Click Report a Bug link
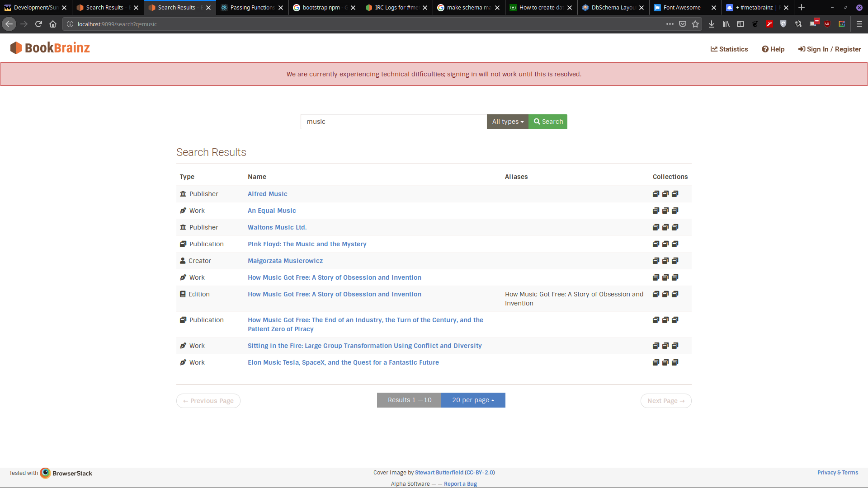The height and width of the screenshot is (488, 868). pos(460,484)
